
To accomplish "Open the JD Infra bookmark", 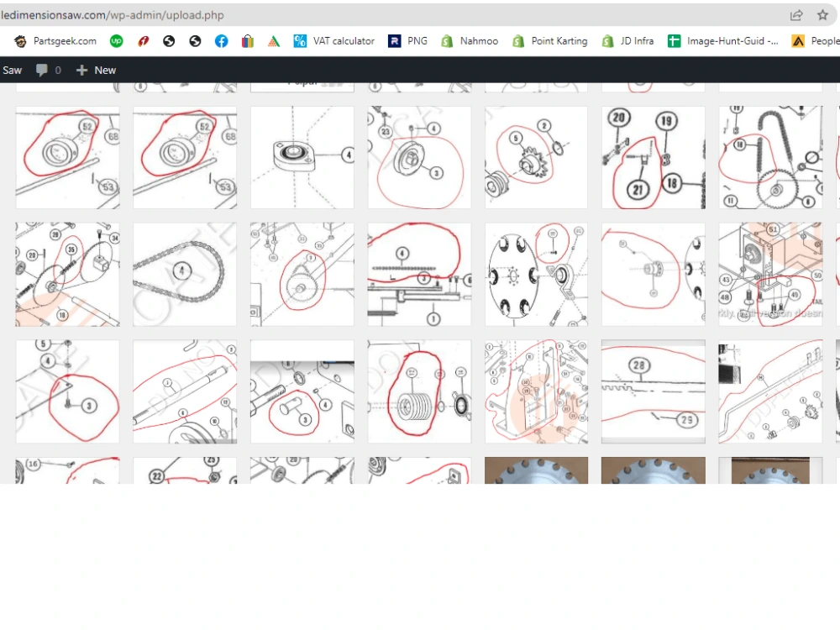I will (x=627, y=41).
